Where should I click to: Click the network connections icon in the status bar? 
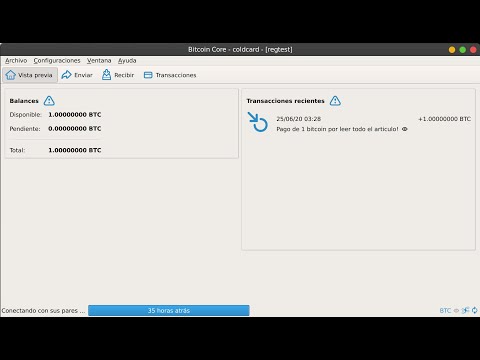465,311
